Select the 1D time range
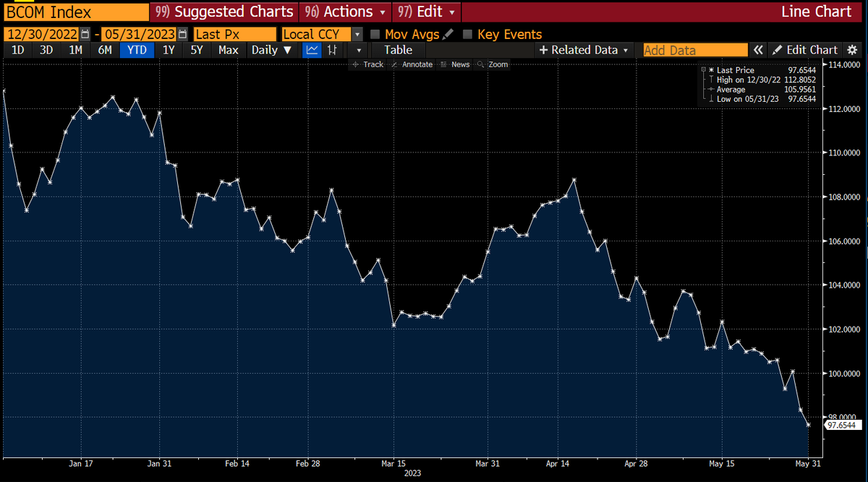The height and width of the screenshot is (482, 868). tap(18, 50)
